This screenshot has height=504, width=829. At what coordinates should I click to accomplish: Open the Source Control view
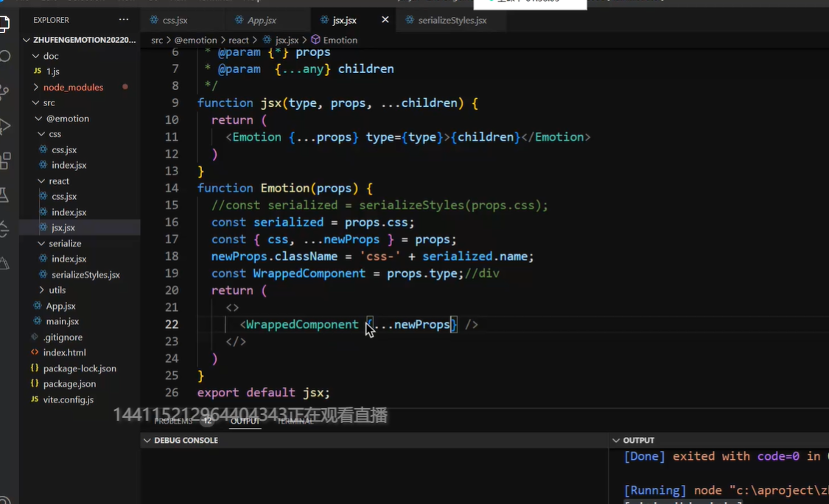(4, 91)
